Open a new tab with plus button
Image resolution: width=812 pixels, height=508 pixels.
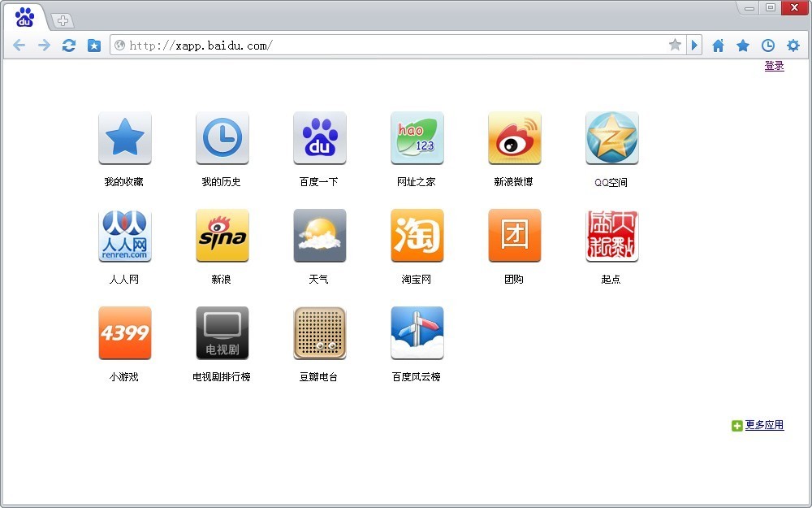coord(63,21)
